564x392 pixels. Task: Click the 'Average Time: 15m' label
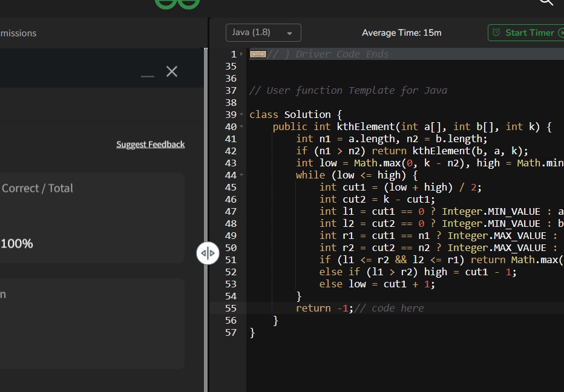pyautogui.click(x=401, y=33)
